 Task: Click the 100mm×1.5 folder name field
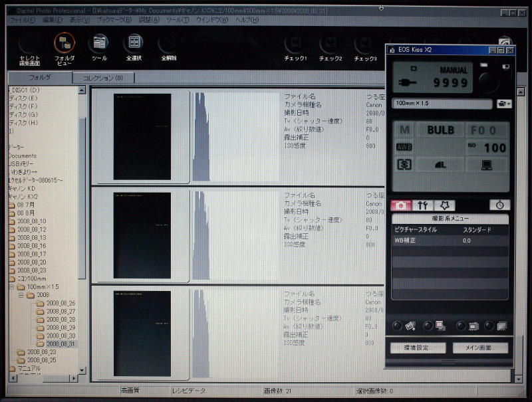(442, 104)
